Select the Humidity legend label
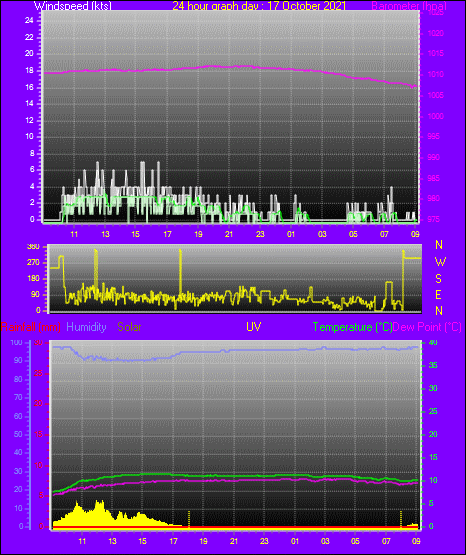The height and width of the screenshot is (555, 466). point(86,327)
